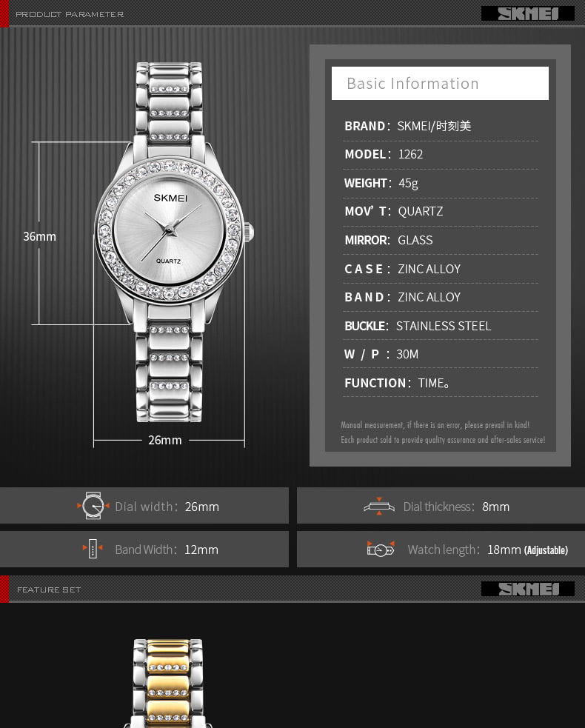Click the dial width watch icon
The height and width of the screenshot is (728, 585).
click(93, 506)
